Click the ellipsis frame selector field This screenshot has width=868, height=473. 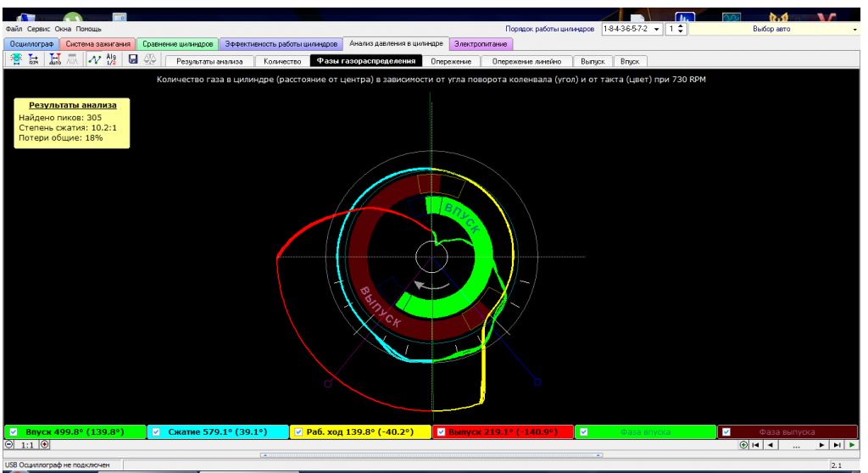point(796,445)
